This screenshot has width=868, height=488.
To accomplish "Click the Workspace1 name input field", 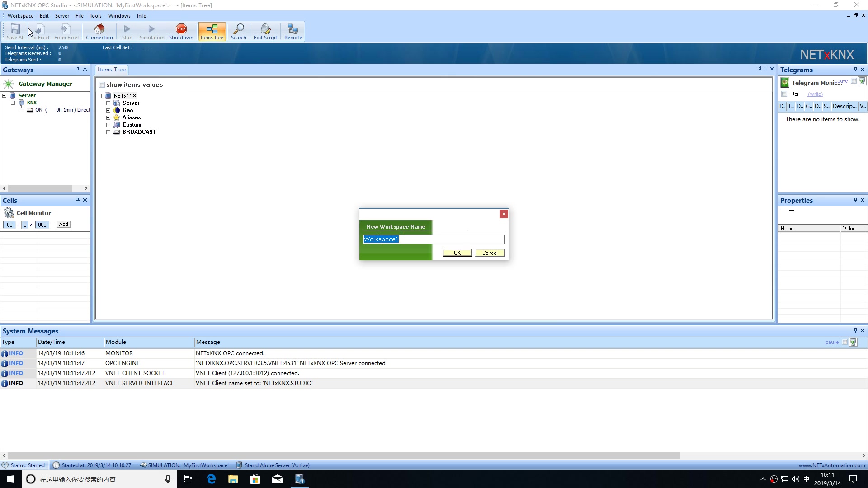I will click(434, 239).
